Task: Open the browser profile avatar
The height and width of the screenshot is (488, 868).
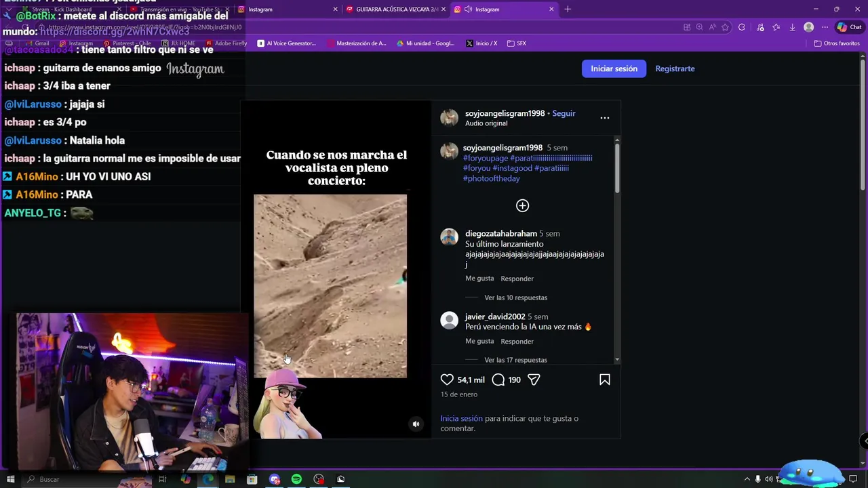Action: pyautogui.click(x=808, y=27)
